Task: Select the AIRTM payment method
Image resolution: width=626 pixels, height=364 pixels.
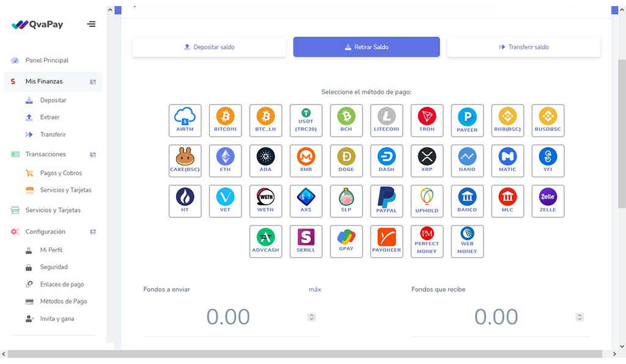Action: (x=185, y=120)
